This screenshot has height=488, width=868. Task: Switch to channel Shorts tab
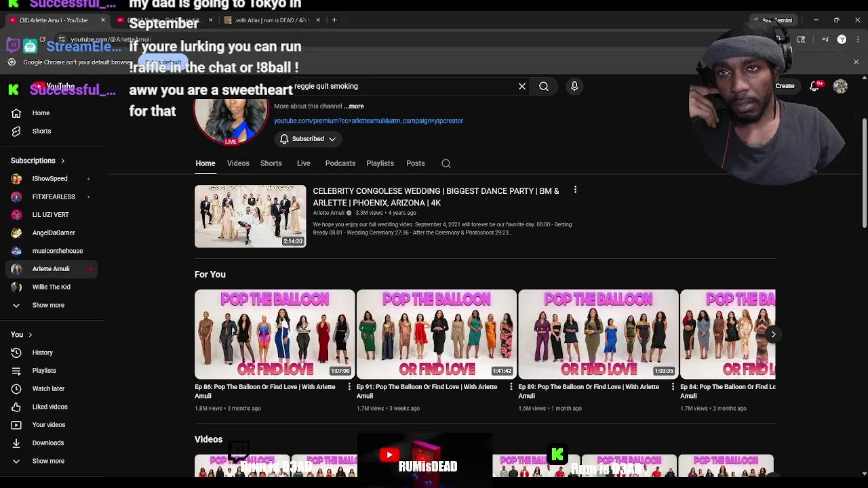point(271,163)
